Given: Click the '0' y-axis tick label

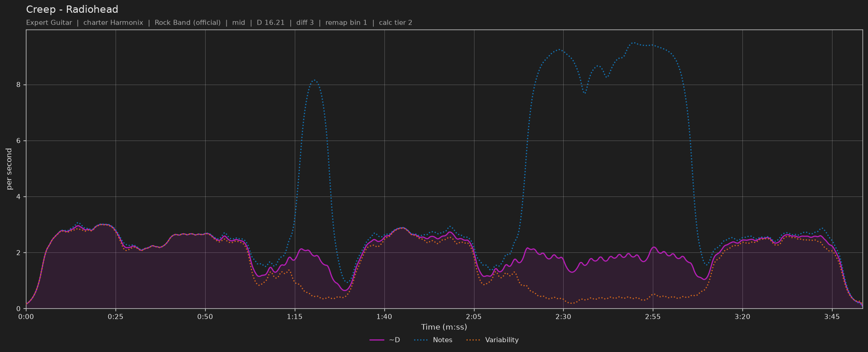Looking at the screenshot, I should [x=19, y=309].
